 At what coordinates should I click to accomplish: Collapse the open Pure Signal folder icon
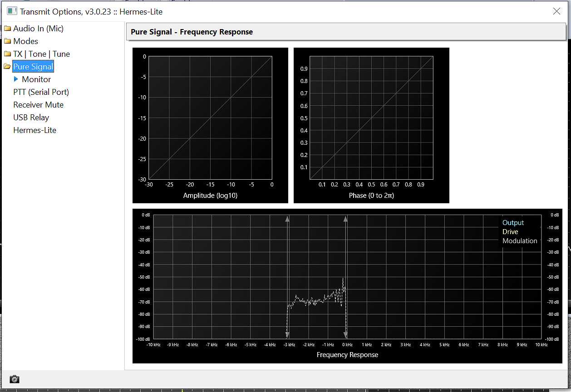(7, 67)
